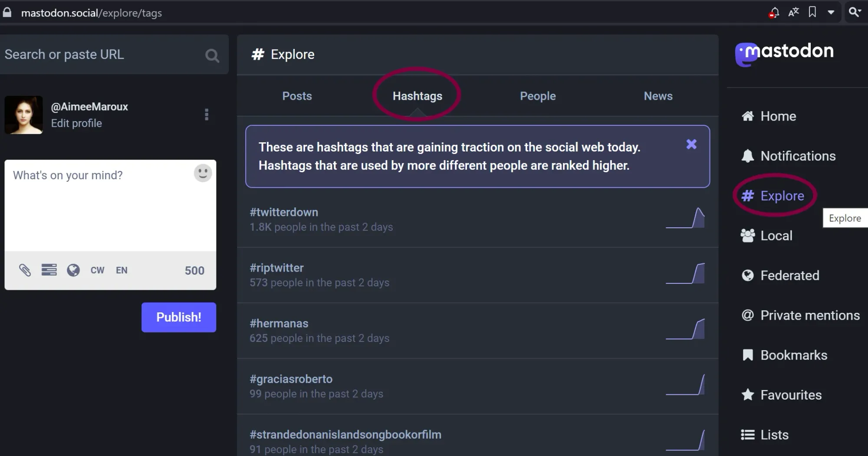Screen dimensions: 868x456
Task: Click the 500 character counter
Action: point(194,271)
